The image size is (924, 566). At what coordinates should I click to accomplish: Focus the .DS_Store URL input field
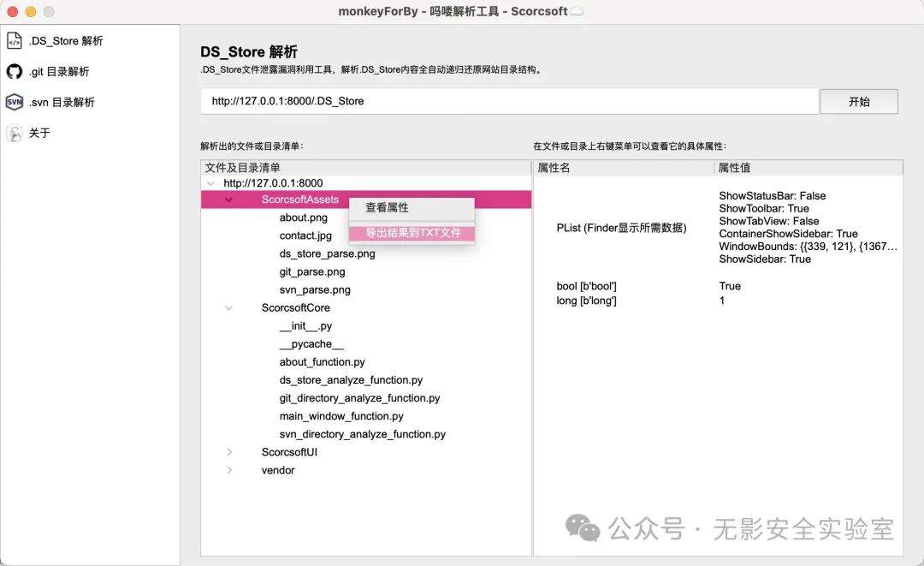click(510, 101)
